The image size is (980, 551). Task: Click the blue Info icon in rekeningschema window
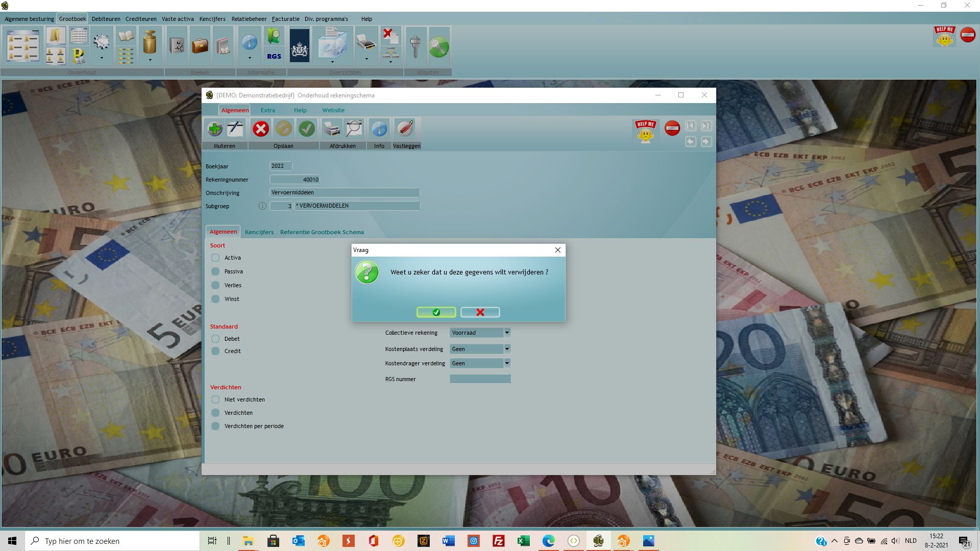click(379, 129)
